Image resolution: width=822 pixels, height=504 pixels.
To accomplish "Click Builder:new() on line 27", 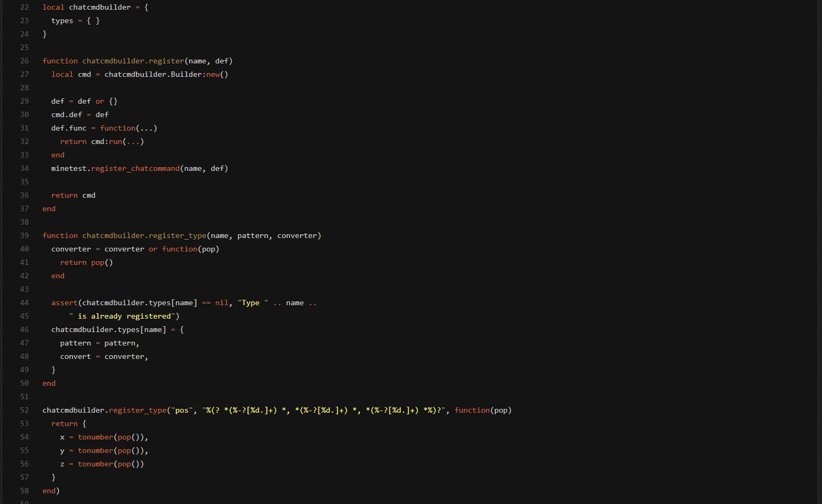I will tap(199, 74).
